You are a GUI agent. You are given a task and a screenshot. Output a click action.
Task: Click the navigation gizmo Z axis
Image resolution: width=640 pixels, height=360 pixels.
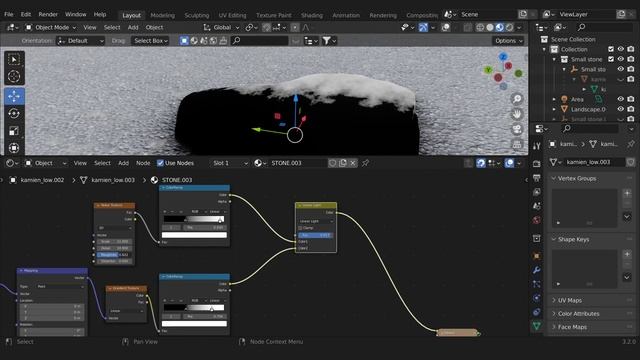click(503, 57)
